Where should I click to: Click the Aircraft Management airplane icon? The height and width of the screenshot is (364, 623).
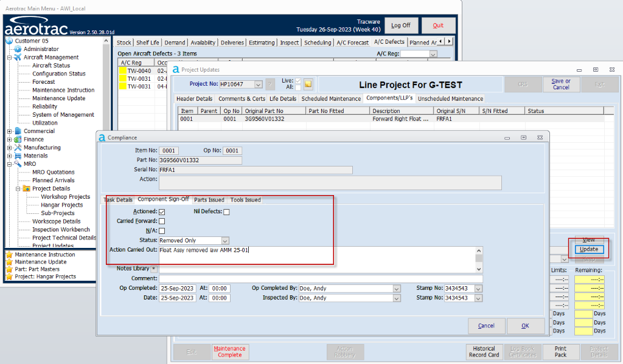tap(18, 57)
